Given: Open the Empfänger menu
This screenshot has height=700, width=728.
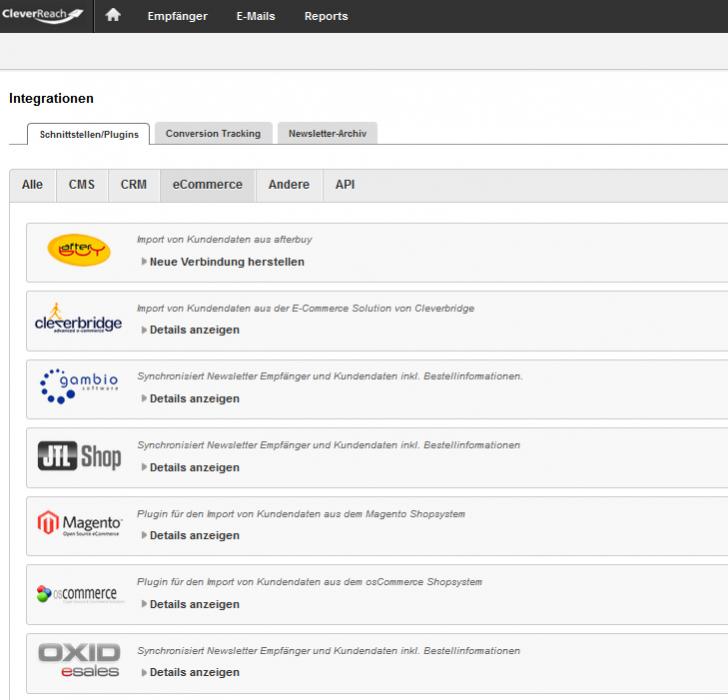Looking at the screenshot, I should [x=177, y=16].
